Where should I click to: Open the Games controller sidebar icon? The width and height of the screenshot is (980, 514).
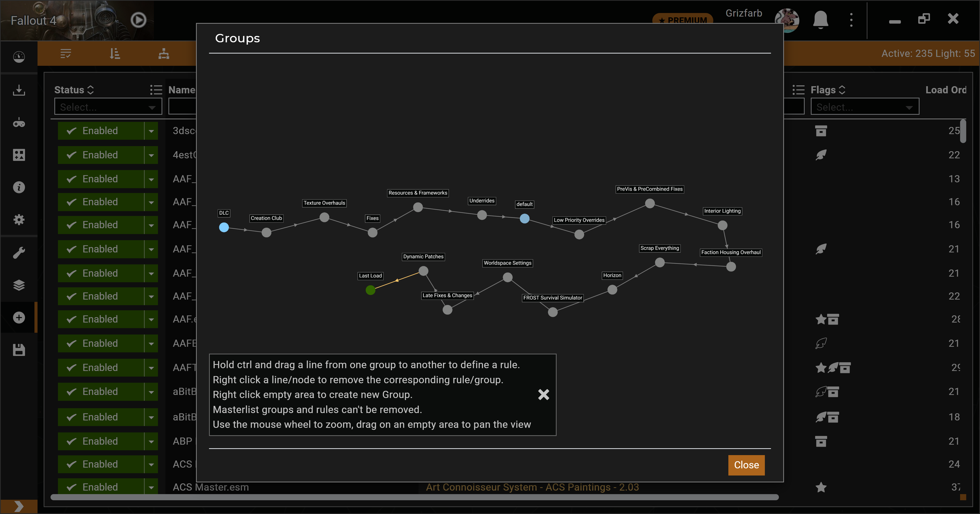(19, 123)
